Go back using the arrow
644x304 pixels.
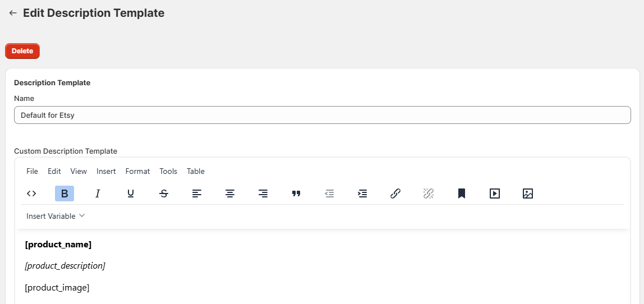coord(13,13)
